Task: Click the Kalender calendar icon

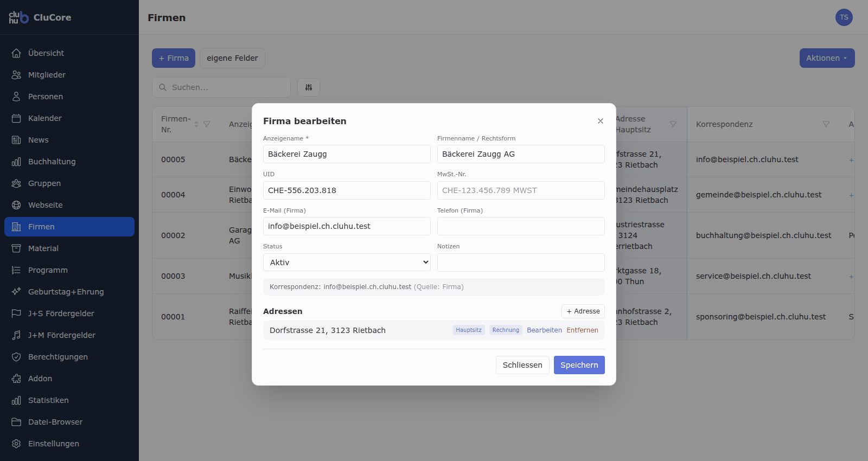Action: pos(16,118)
